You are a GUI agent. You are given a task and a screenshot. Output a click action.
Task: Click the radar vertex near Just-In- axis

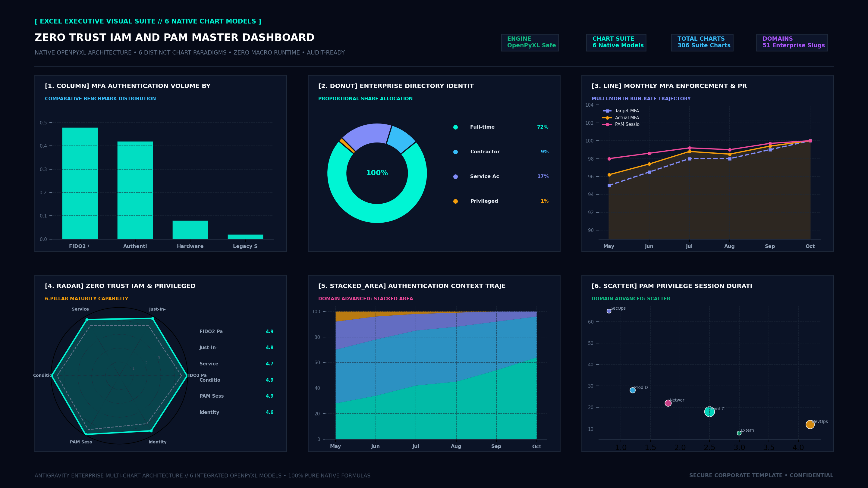(x=153, y=318)
